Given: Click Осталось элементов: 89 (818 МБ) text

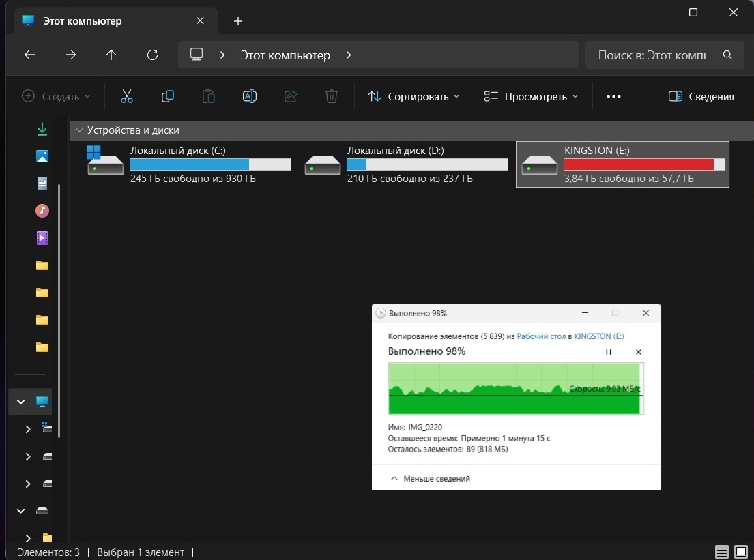Looking at the screenshot, I should [448, 449].
